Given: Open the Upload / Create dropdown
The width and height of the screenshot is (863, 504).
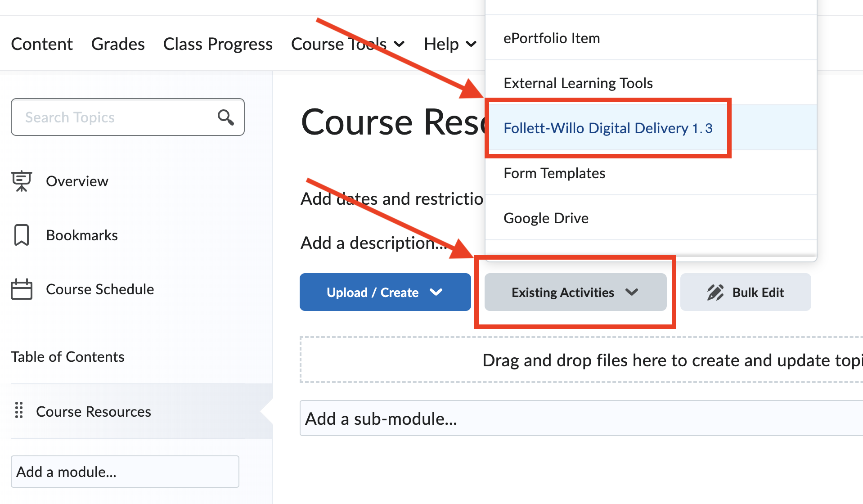Looking at the screenshot, I should pyautogui.click(x=385, y=292).
